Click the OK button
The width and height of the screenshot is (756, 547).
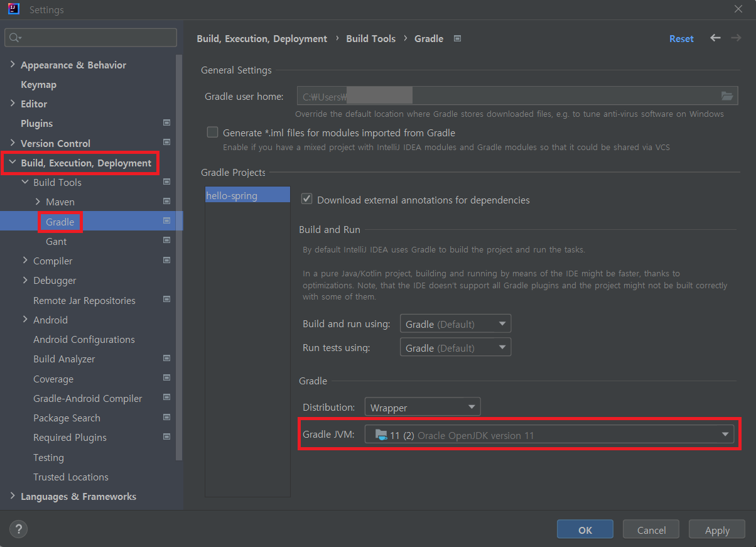tap(585, 529)
